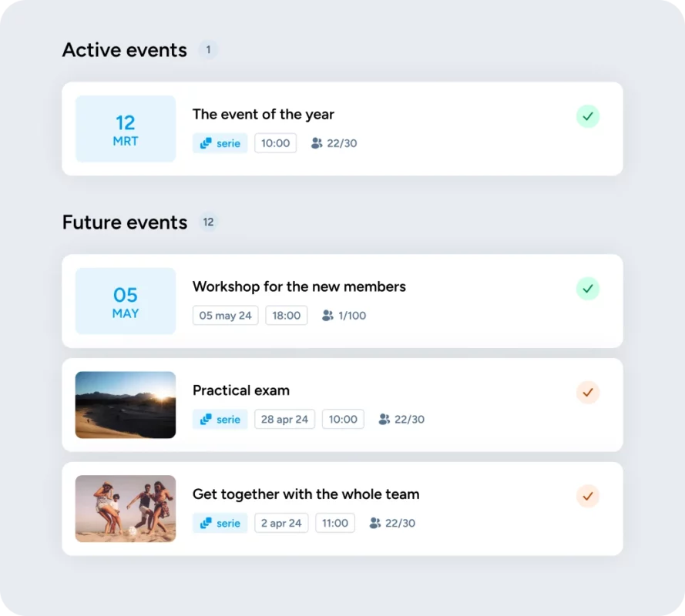Click the serie tag on Practical exam
685x616 pixels.
coord(220,420)
